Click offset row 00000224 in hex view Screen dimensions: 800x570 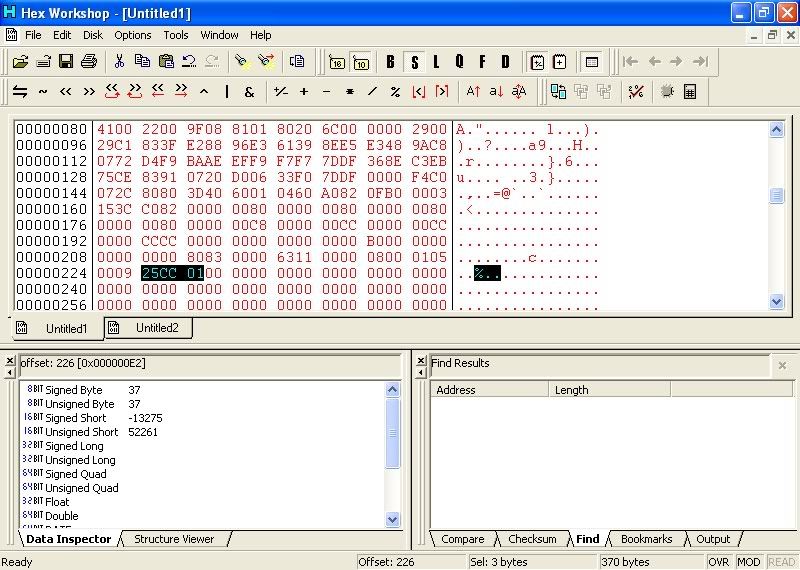coord(52,273)
